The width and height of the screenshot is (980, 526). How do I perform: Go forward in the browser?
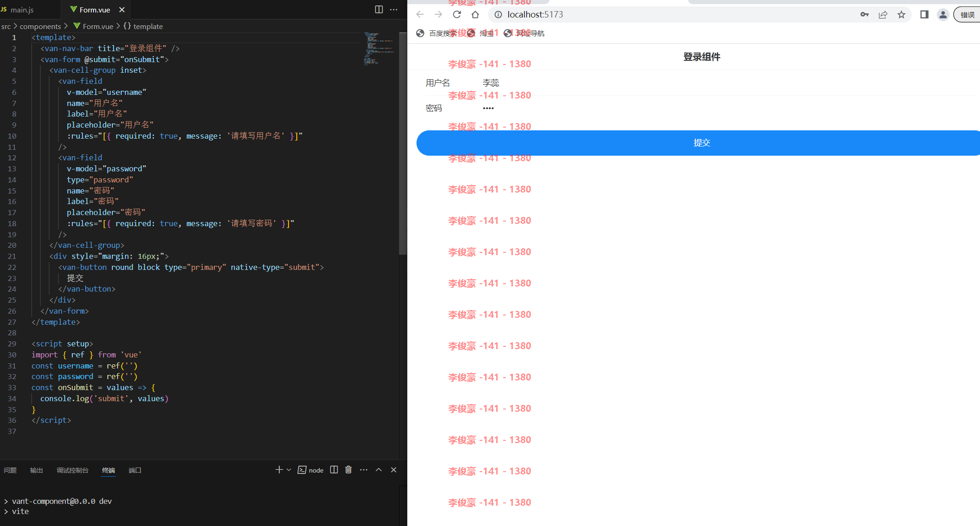(x=438, y=15)
